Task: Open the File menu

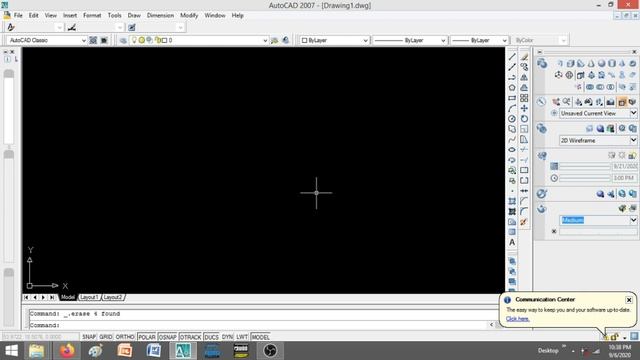Action: [18, 16]
